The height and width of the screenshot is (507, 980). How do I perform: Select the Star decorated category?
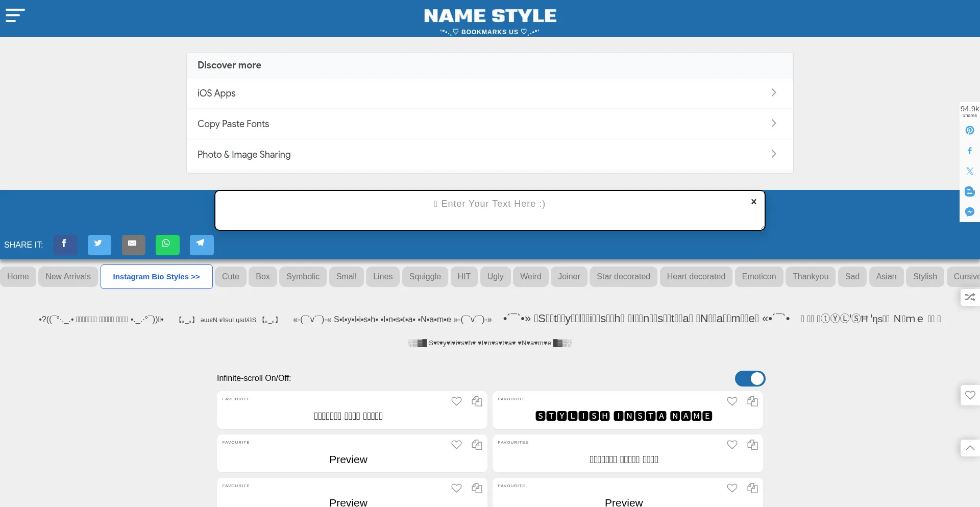pos(623,277)
